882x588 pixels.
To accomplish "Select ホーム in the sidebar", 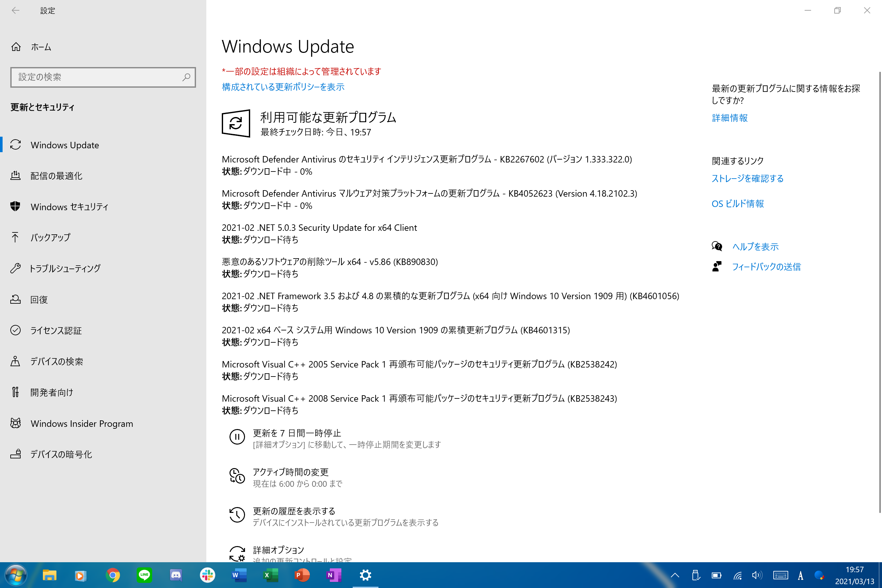I will (x=41, y=47).
